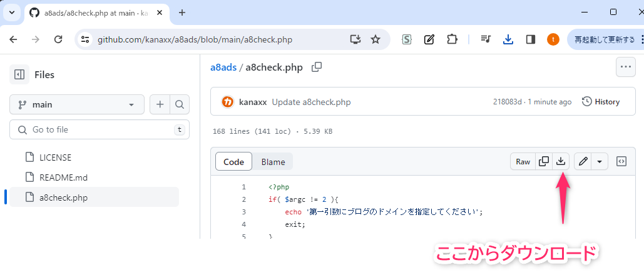Select the a8ads/a8check.php browser tab
Viewport: 644px width, 275px height.
96,12
